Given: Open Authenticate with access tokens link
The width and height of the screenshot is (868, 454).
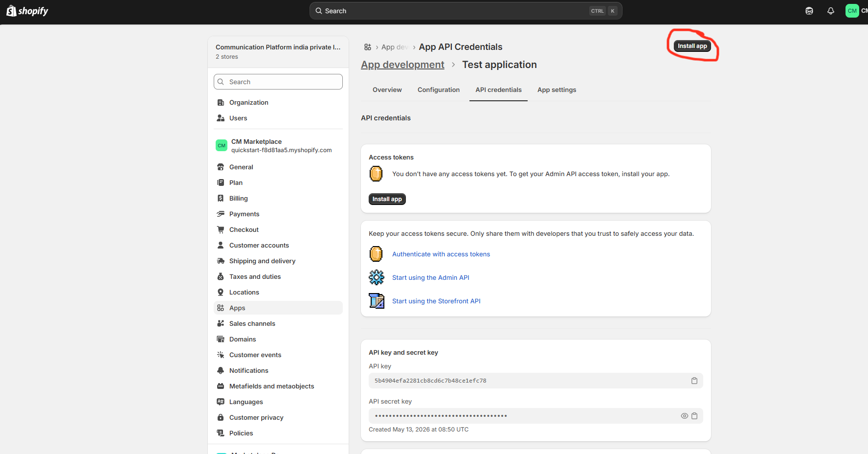Looking at the screenshot, I should point(441,254).
